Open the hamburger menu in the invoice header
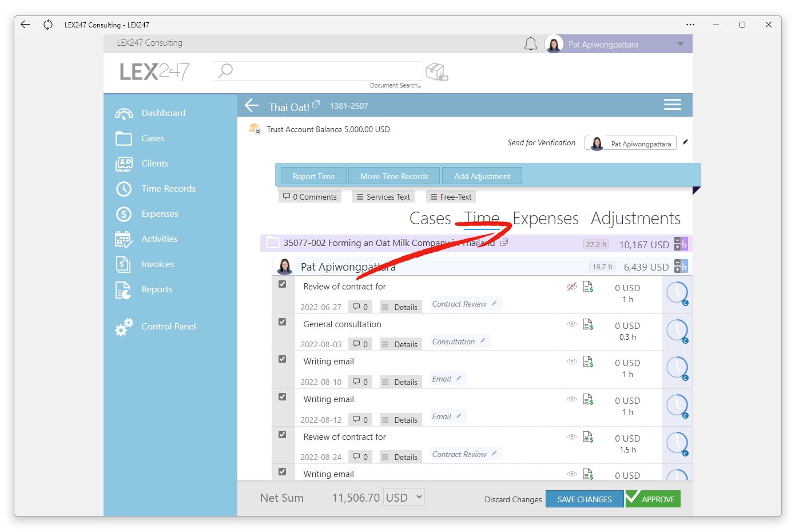This screenshot has height=532, width=795. point(672,104)
